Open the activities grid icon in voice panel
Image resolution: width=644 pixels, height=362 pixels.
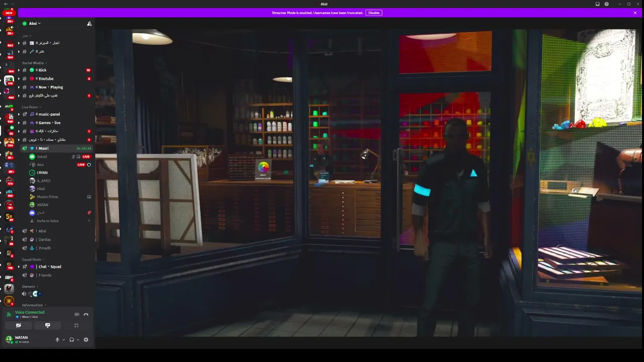[x=77, y=325]
